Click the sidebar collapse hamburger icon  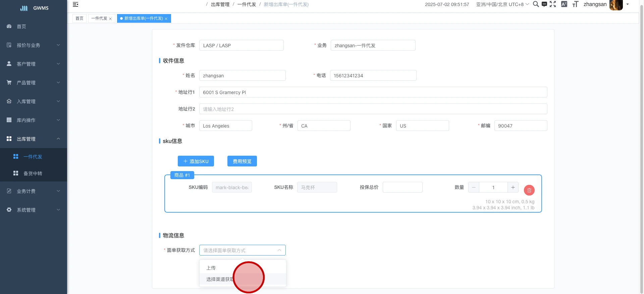pyautogui.click(x=75, y=4)
